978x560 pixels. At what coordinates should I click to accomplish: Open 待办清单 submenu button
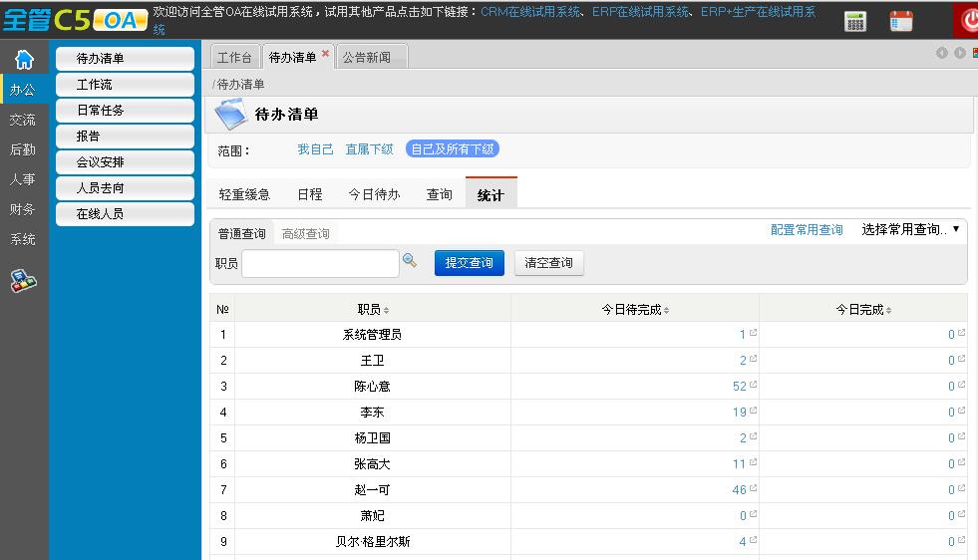[x=125, y=59]
